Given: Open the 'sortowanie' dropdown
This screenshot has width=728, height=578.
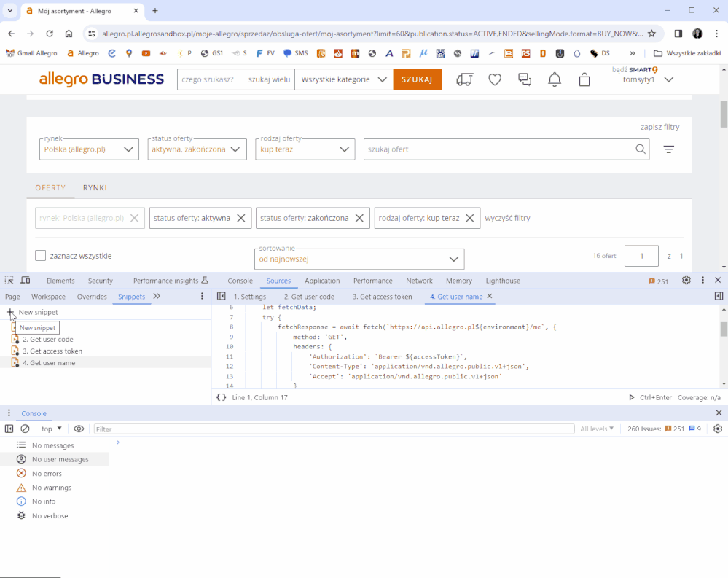Looking at the screenshot, I should coord(359,259).
